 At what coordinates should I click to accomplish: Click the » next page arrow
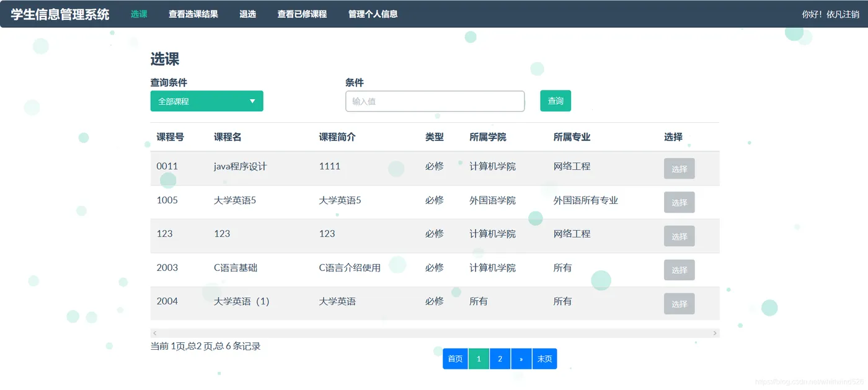[x=521, y=359]
